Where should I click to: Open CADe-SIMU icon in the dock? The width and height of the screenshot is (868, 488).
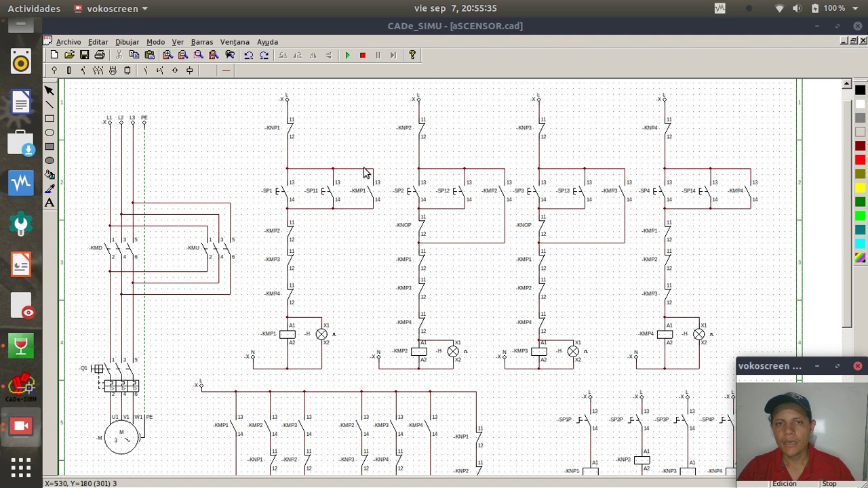click(20, 387)
